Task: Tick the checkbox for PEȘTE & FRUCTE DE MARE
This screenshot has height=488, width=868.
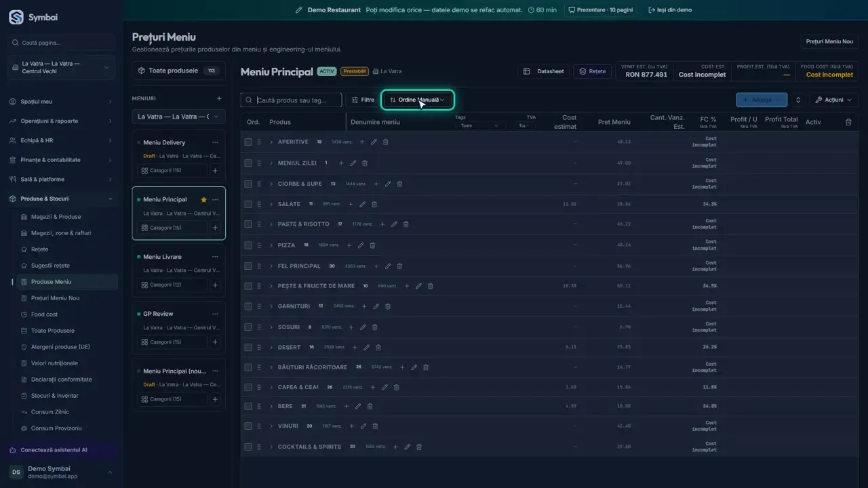Action: point(248,286)
